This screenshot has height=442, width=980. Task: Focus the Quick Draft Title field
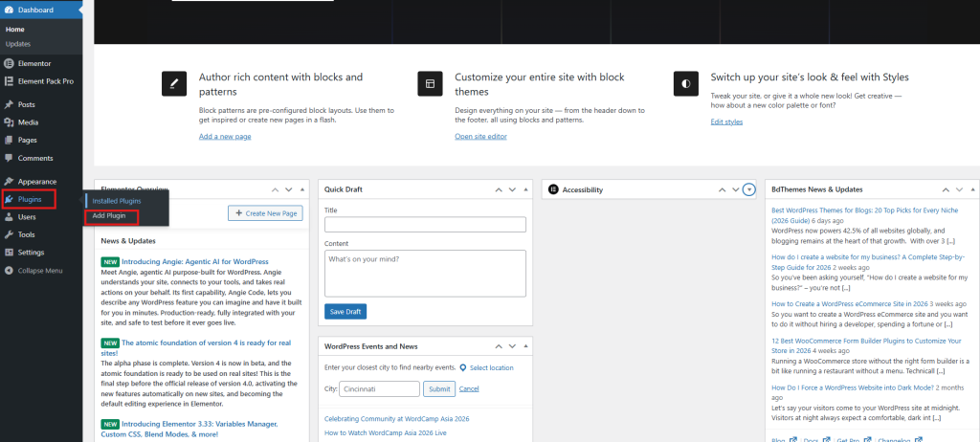425,225
